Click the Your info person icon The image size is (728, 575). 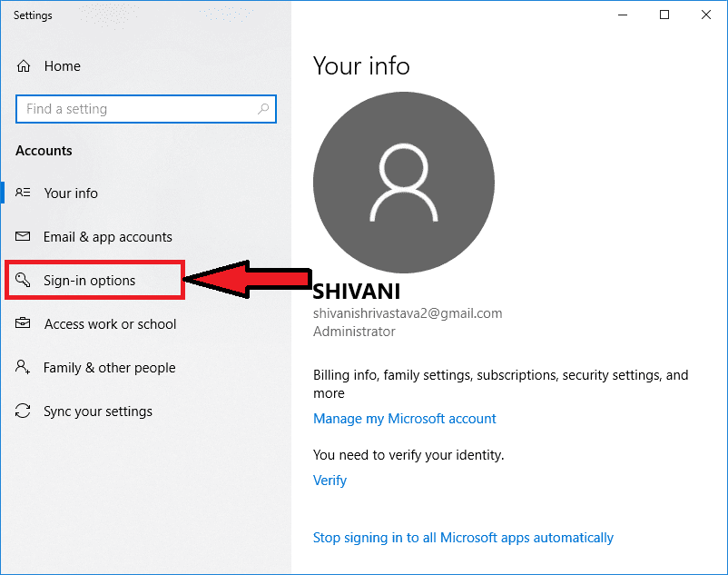click(x=24, y=193)
